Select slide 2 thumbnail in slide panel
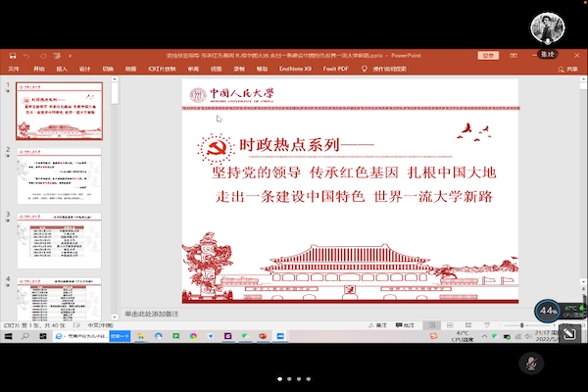588x392 pixels. click(59, 176)
